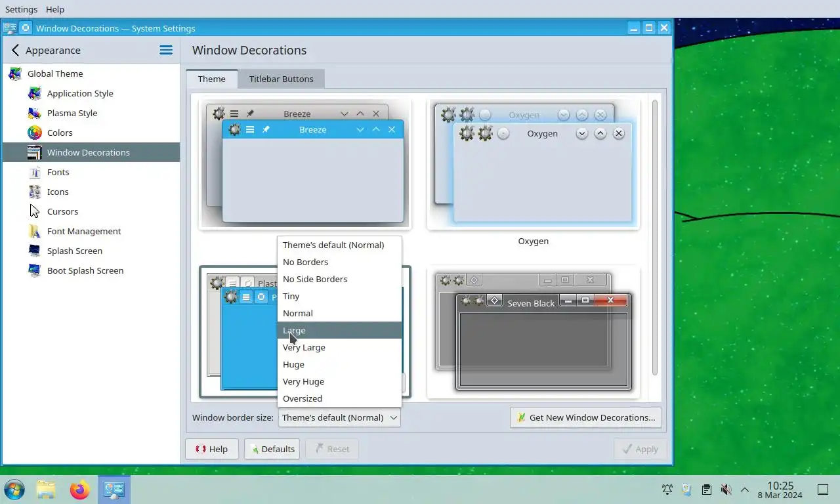This screenshot has height=504, width=840.
Task: Select the Oxygen decoration thumbnail
Action: (533, 164)
